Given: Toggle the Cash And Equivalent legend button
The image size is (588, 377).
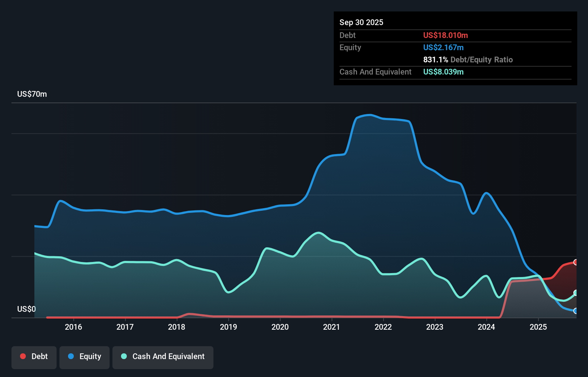Looking at the screenshot, I should (x=163, y=357).
